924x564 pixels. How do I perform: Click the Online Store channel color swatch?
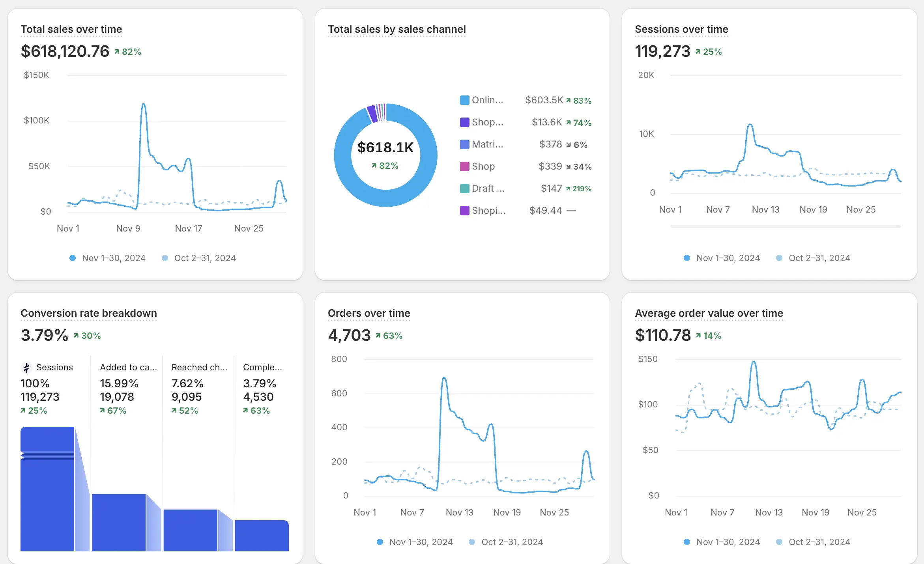[464, 100]
